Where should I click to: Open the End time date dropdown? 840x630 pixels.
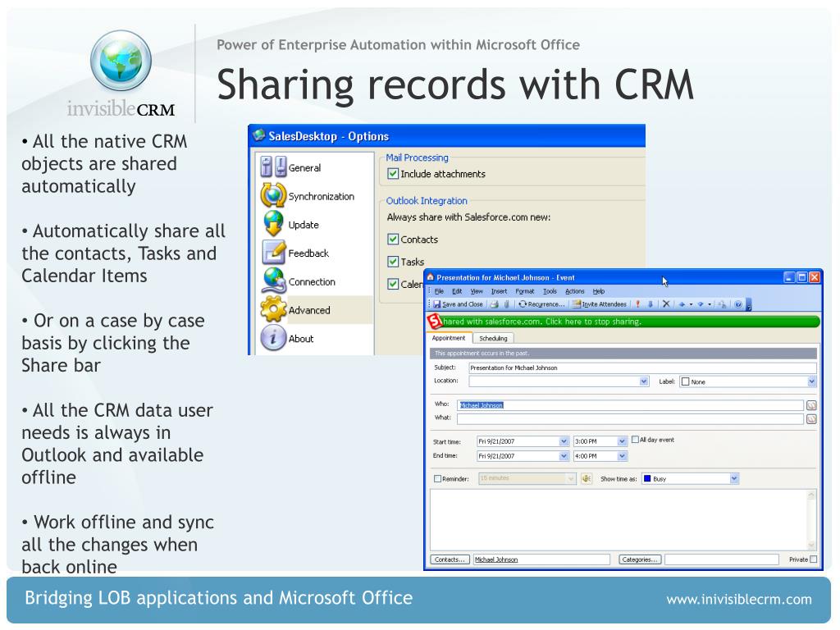coord(564,456)
